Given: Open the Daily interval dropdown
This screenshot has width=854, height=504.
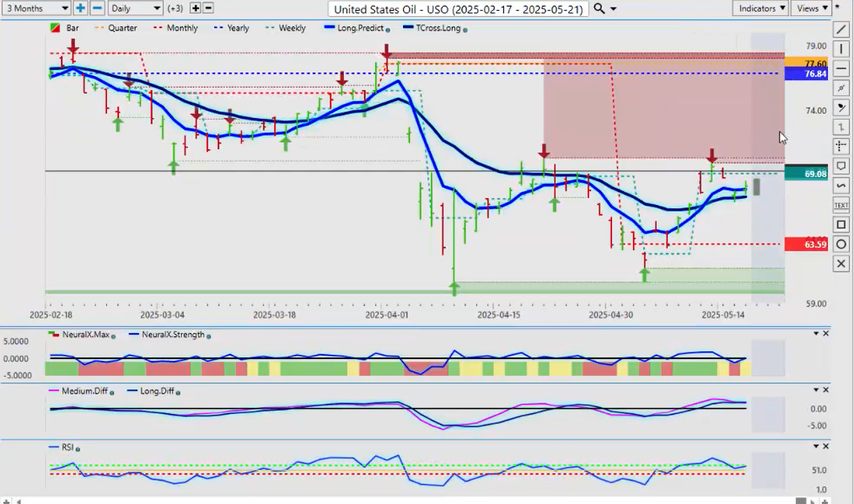Looking at the screenshot, I should [134, 8].
